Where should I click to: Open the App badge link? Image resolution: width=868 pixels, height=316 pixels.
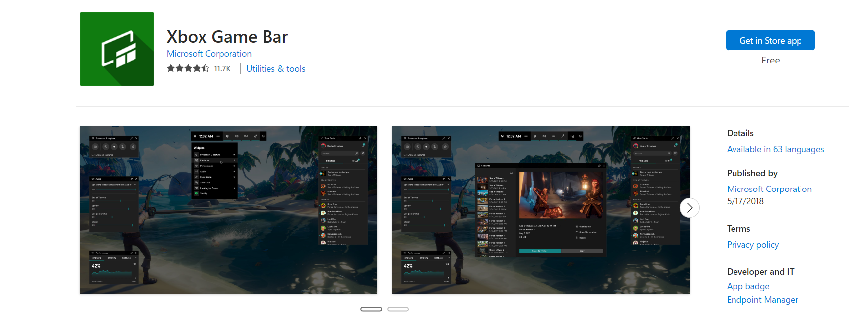click(x=748, y=286)
